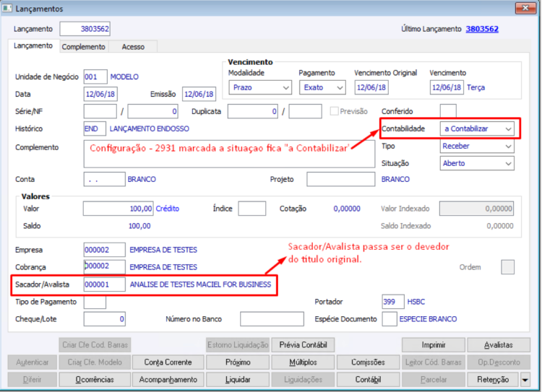The image size is (542, 392).
Task: Open the Tipo dropdown showing Receber
Action: (477, 146)
